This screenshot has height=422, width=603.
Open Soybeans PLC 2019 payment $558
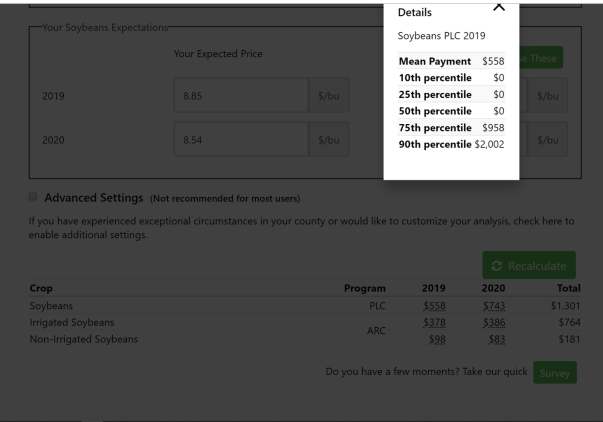435,305
